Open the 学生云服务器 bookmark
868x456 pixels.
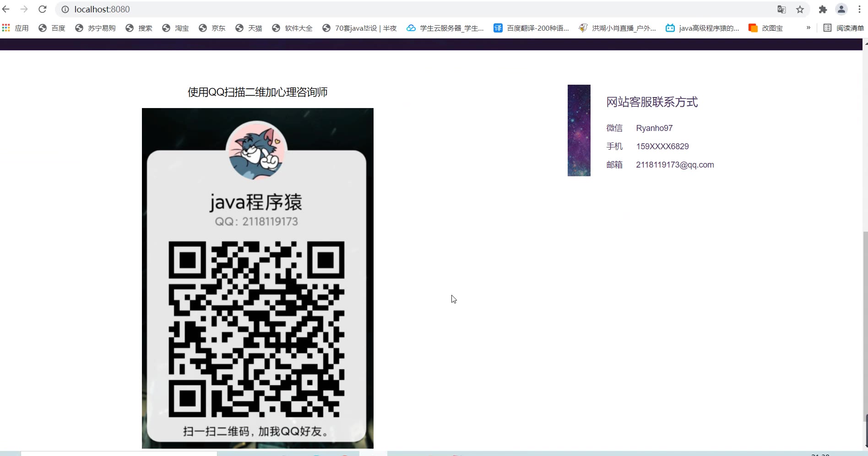click(445, 28)
